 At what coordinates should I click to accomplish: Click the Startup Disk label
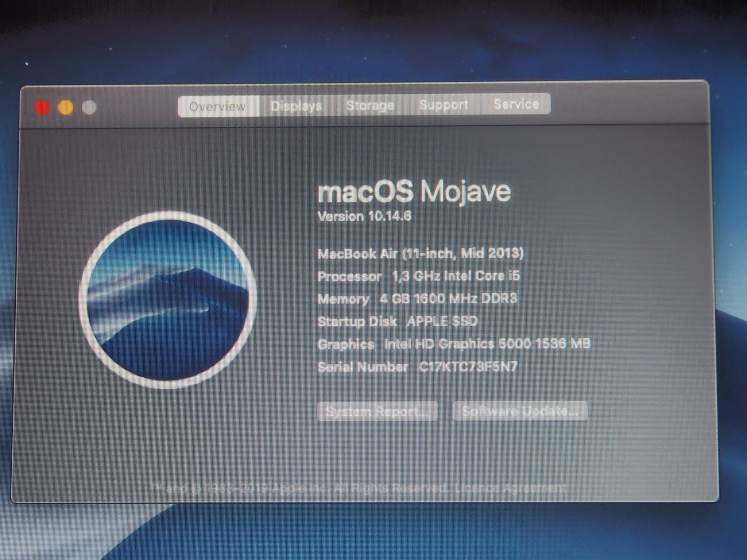click(x=357, y=322)
